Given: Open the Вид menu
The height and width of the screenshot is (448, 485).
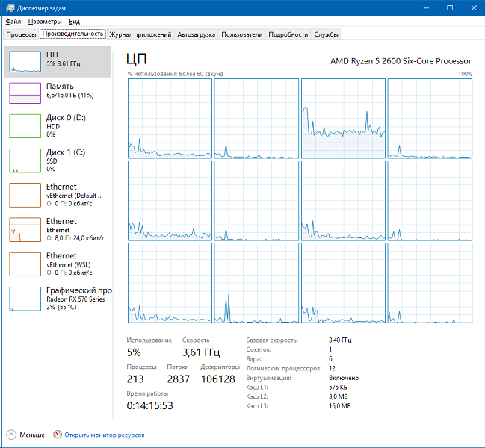Looking at the screenshot, I should tap(74, 22).
